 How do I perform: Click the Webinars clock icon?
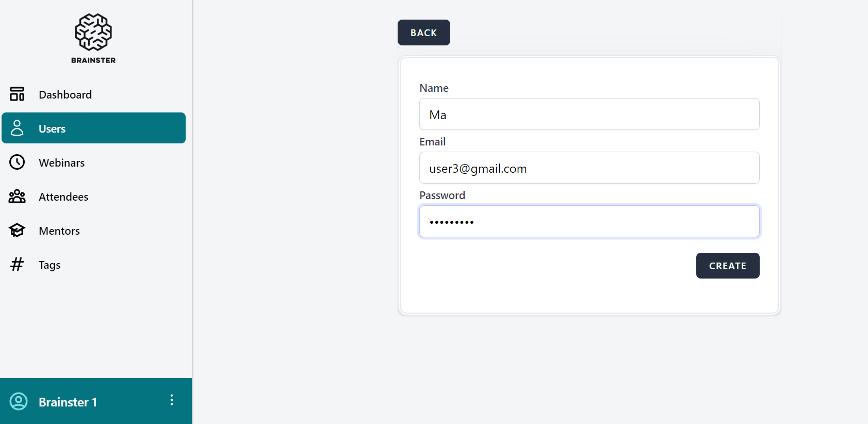coord(17,162)
